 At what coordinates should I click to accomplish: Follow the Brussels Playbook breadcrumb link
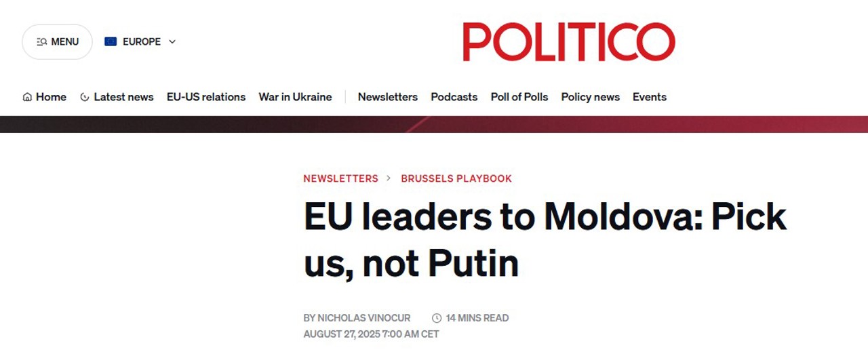pyautogui.click(x=456, y=178)
